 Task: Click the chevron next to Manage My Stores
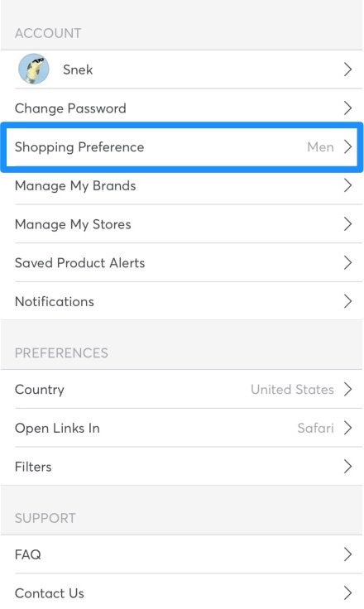[347, 224]
